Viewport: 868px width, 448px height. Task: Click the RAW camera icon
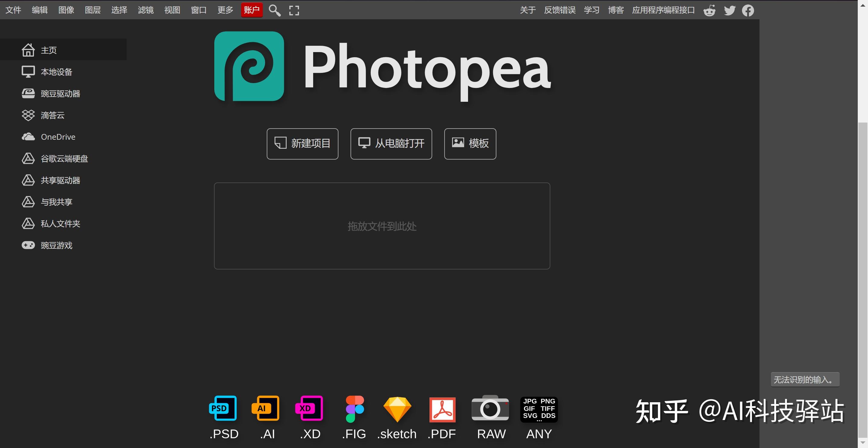coord(490,408)
